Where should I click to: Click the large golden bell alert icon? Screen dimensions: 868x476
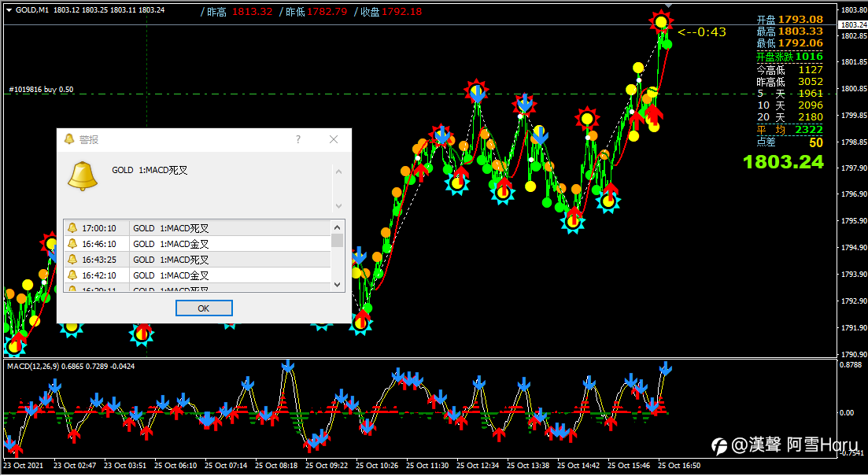[x=83, y=176]
